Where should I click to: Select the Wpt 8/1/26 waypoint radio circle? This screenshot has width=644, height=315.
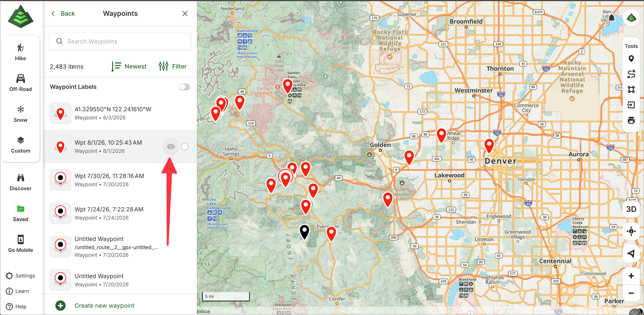(x=185, y=147)
